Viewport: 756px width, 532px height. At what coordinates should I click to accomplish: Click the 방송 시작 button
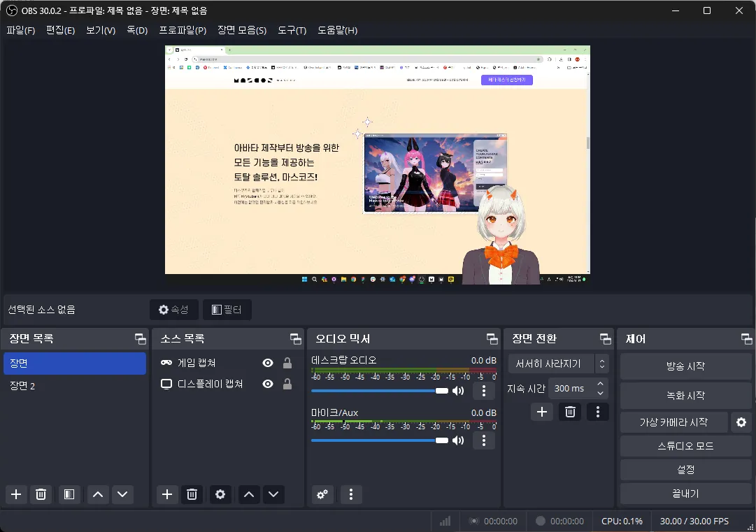685,366
